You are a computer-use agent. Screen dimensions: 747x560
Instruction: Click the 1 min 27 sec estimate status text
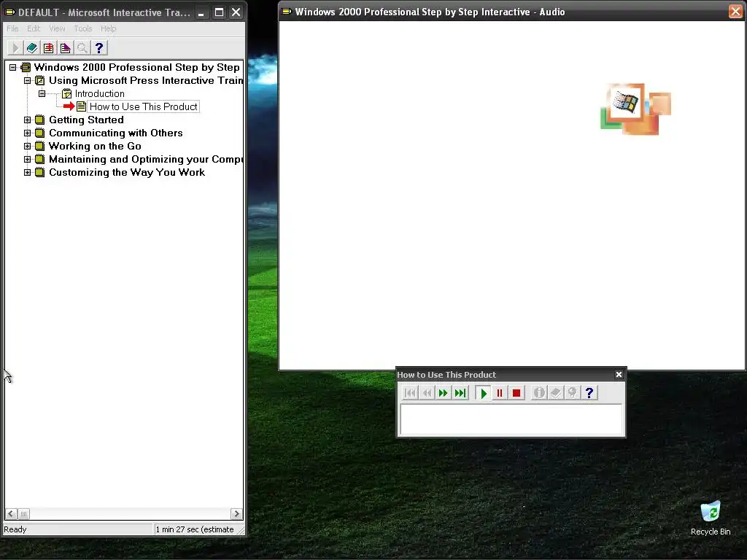pos(194,529)
